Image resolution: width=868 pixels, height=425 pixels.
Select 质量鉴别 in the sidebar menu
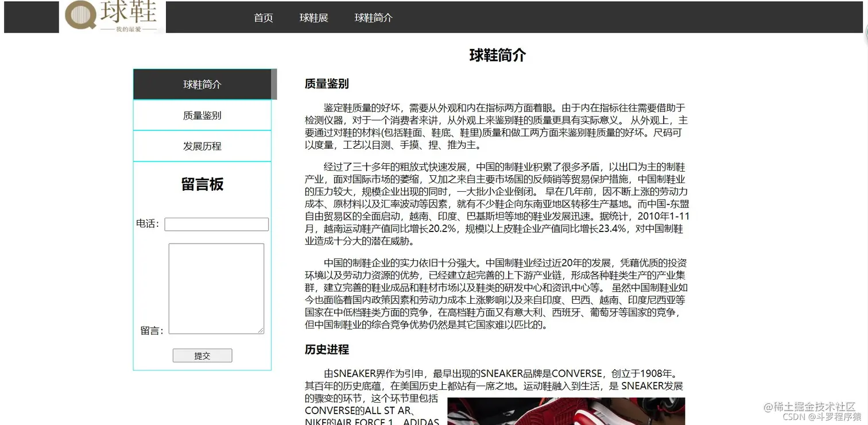(x=202, y=115)
